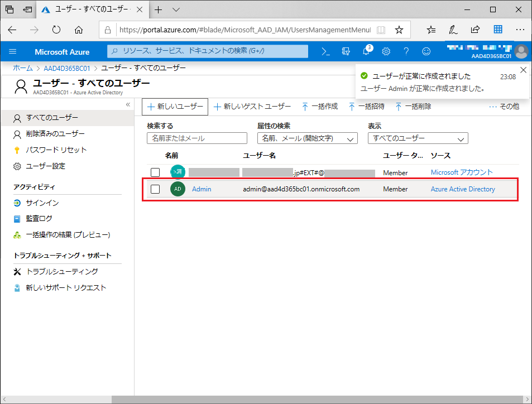View notifications bell with 3 alerts

click(x=366, y=51)
